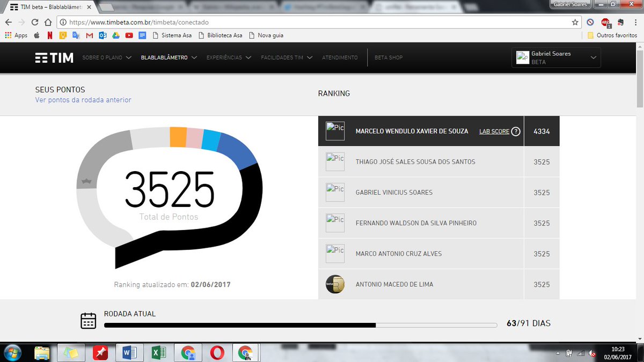
Task: Open the Google Translate bookmark icon
Action: pos(76,35)
